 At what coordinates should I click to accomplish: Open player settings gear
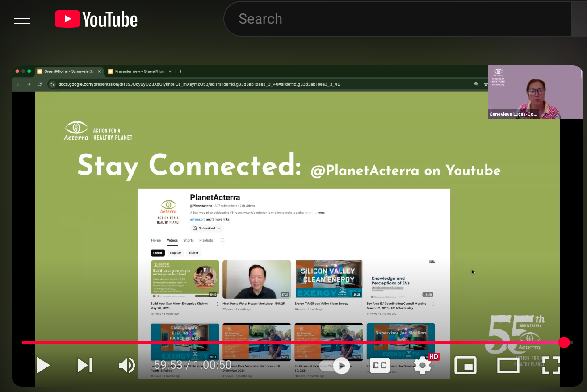pos(423,365)
